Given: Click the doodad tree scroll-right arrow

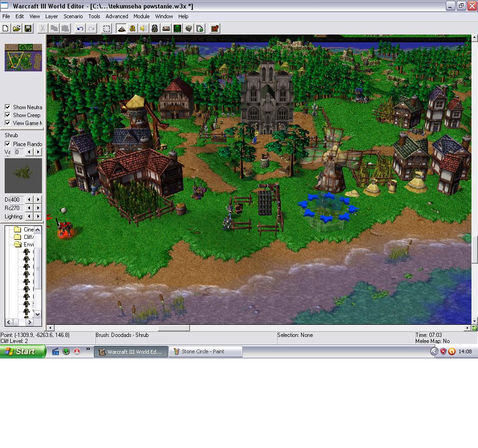Looking at the screenshot, I should click(29, 322).
